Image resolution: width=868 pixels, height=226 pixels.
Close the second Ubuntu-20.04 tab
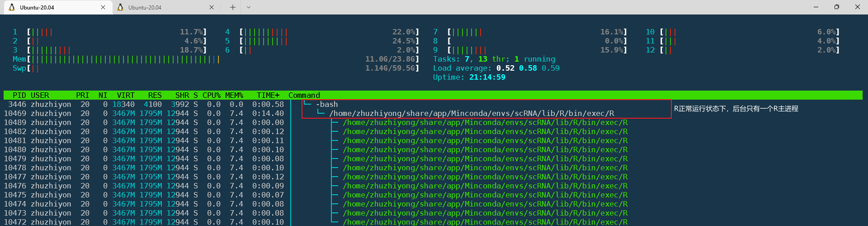pyautogui.click(x=212, y=7)
